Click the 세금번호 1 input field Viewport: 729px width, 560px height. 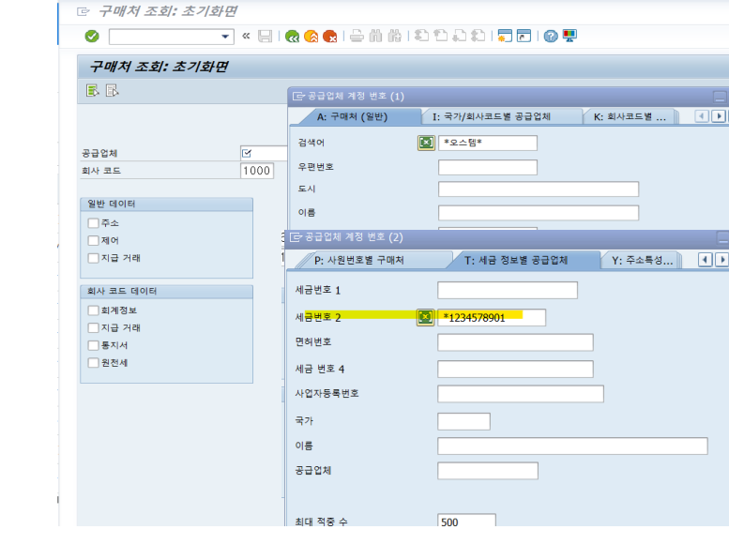[x=508, y=290]
